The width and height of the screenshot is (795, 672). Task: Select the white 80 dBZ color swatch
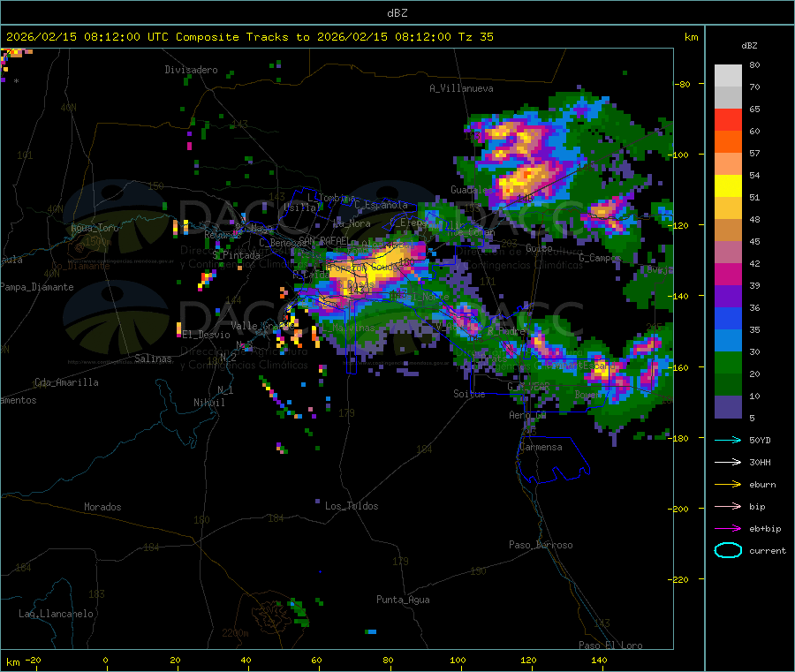click(x=728, y=76)
